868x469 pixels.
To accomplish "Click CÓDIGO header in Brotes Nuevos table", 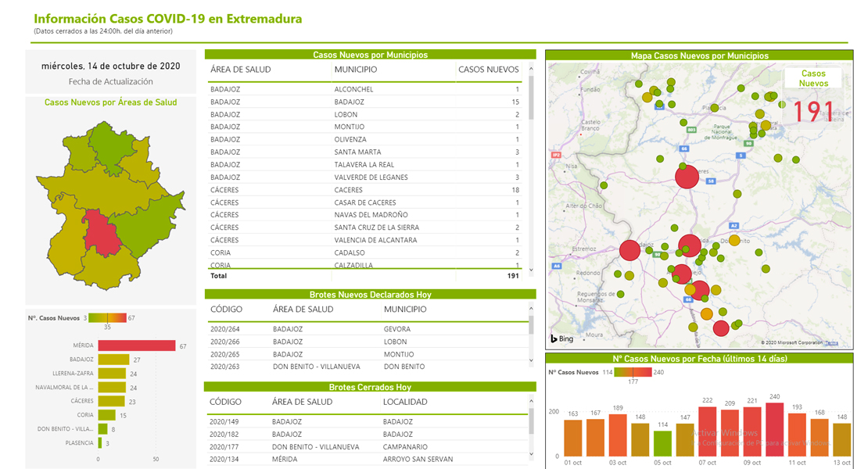I will point(226,310).
